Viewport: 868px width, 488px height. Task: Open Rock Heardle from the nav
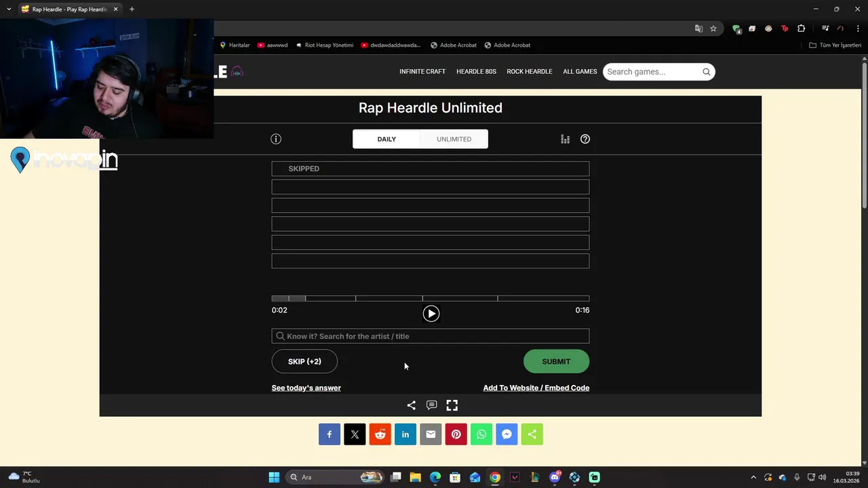[x=530, y=72]
